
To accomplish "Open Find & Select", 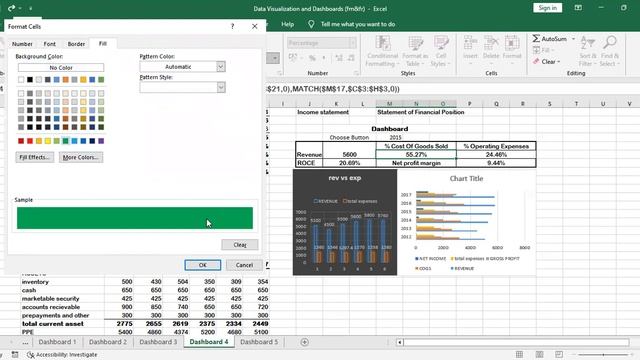I will [610, 51].
